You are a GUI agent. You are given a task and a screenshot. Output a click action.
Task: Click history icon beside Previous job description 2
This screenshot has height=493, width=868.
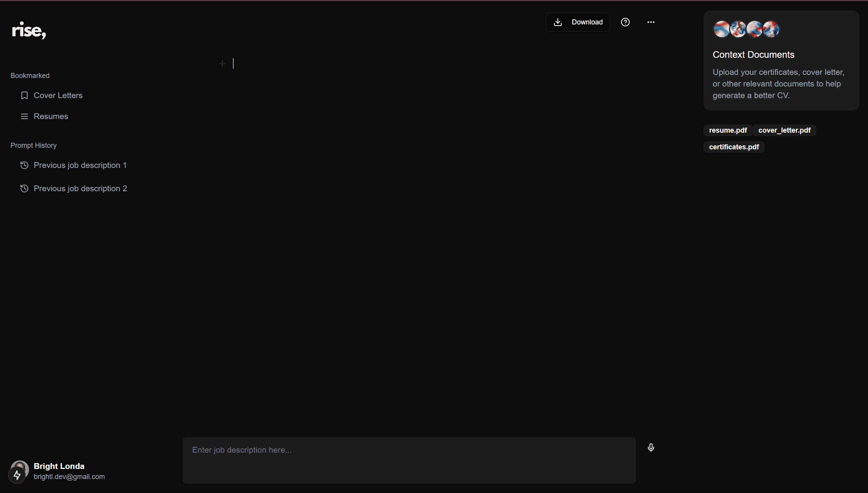tap(24, 189)
